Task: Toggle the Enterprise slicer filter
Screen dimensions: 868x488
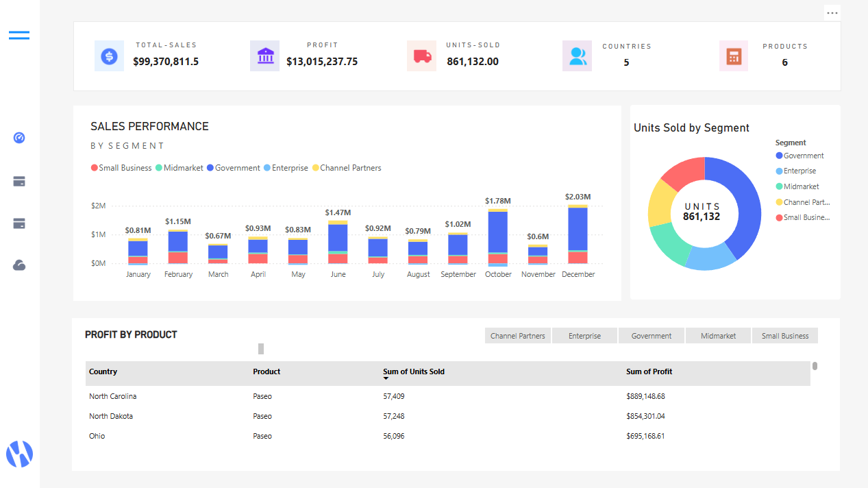Action: click(584, 336)
